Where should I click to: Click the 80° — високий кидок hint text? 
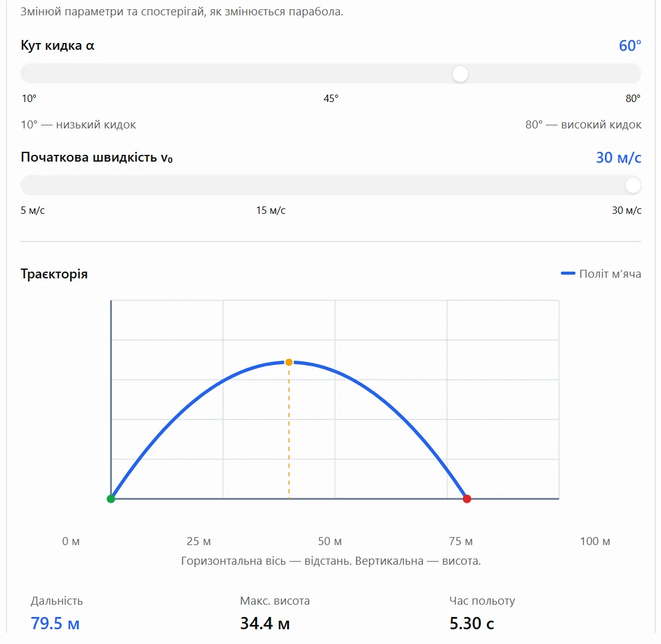[x=584, y=125]
